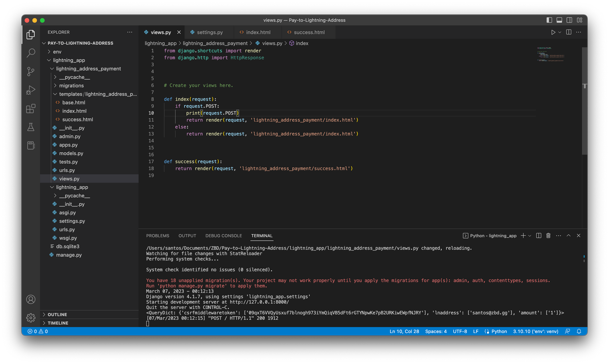609x364 pixels.
Task: Open db.sqlite3 file
Action: tap(89, 247)
